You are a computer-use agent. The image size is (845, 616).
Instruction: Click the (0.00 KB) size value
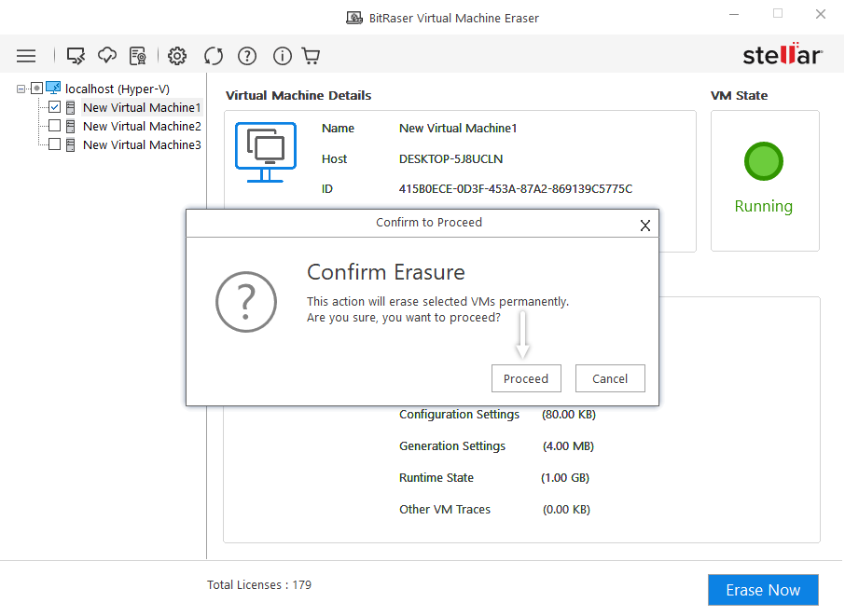[566, 510]
